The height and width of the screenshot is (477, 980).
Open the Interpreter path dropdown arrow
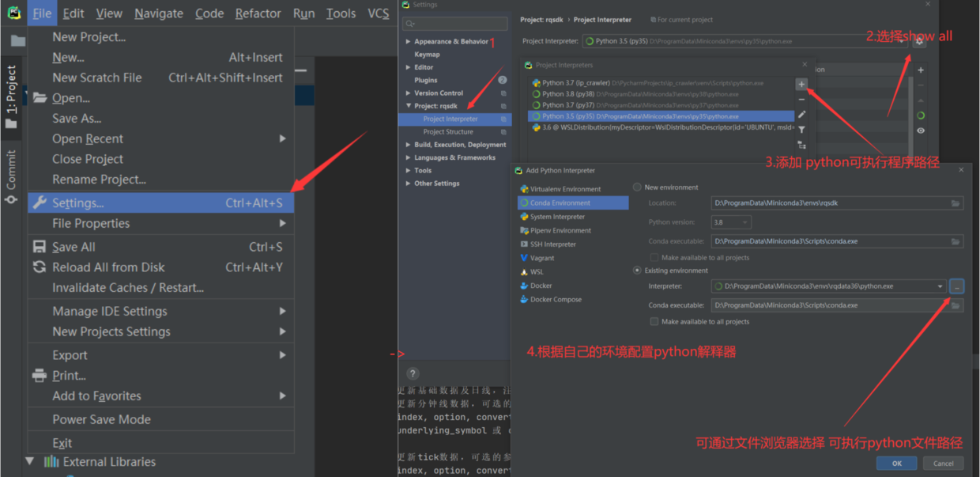tap(940, 286)
